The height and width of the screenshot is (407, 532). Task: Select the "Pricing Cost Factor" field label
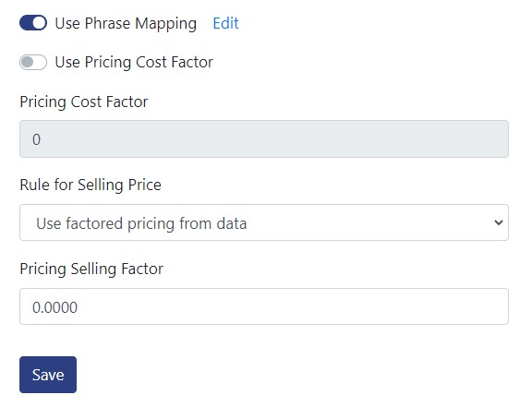[x=84, y=102]
